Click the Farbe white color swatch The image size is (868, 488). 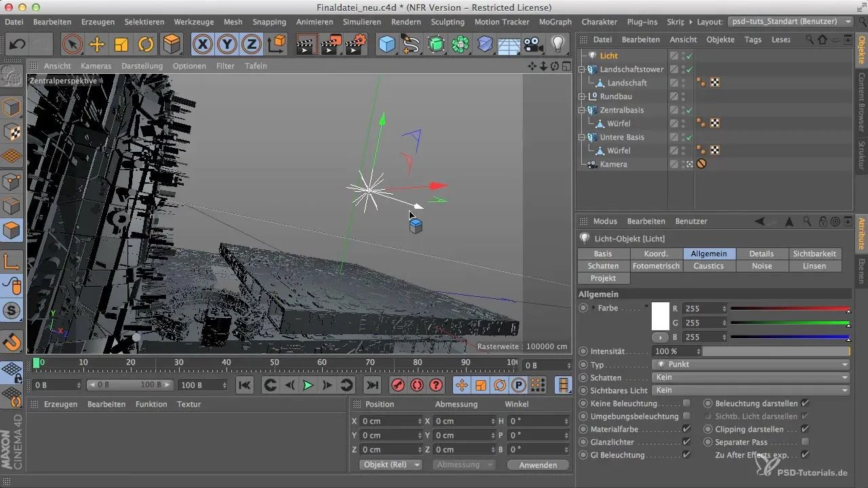pyautogui.click(x=660, y=316)
